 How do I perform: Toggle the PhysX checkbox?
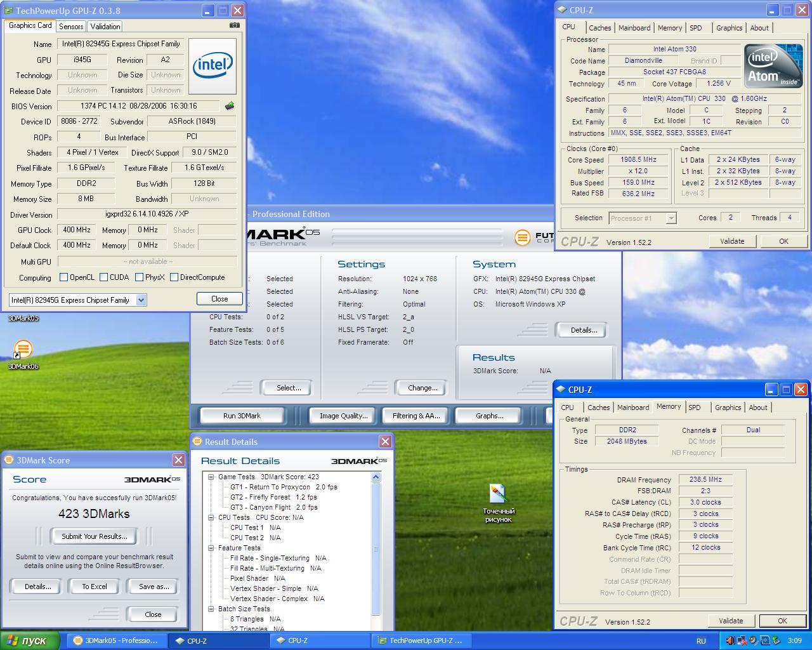139,277
